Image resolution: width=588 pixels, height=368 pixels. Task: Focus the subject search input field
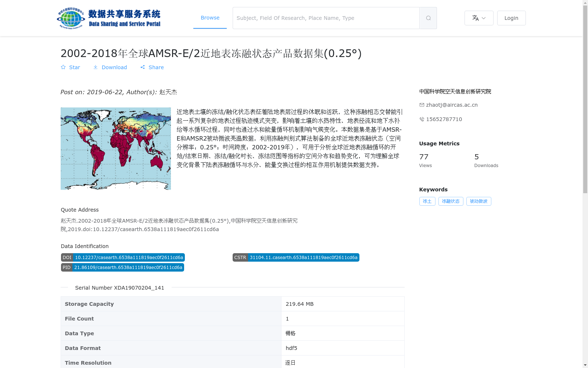pyautogui.click(x=326, y=18)
